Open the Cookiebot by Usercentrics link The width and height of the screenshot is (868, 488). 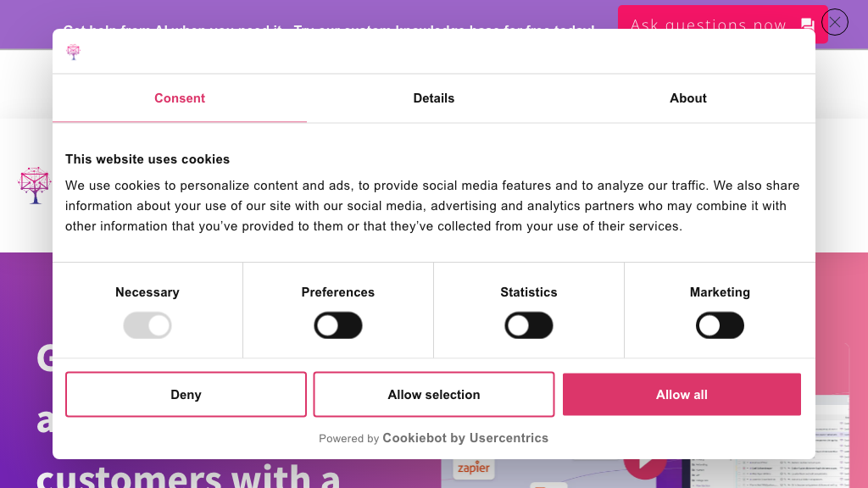coord(465,438)
